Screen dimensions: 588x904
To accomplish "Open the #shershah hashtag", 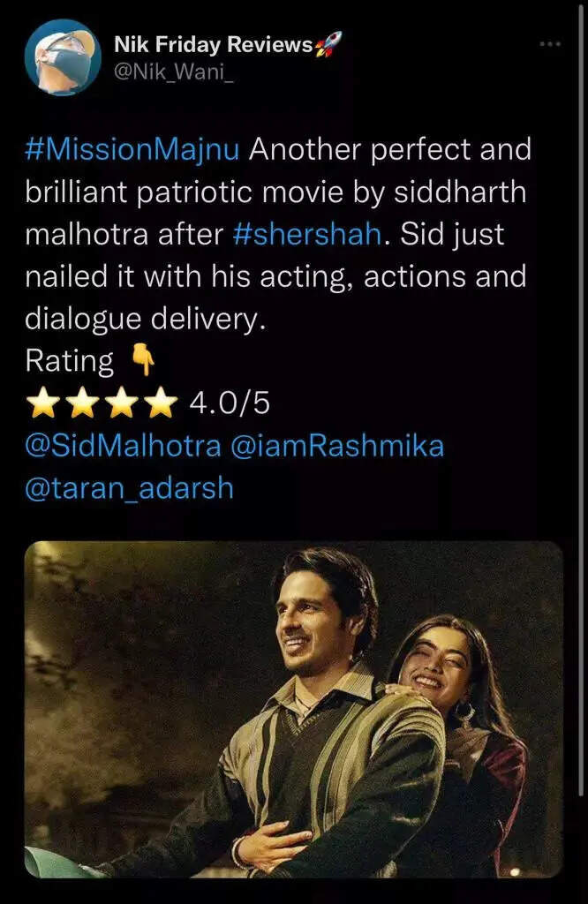I will [308, 235].
